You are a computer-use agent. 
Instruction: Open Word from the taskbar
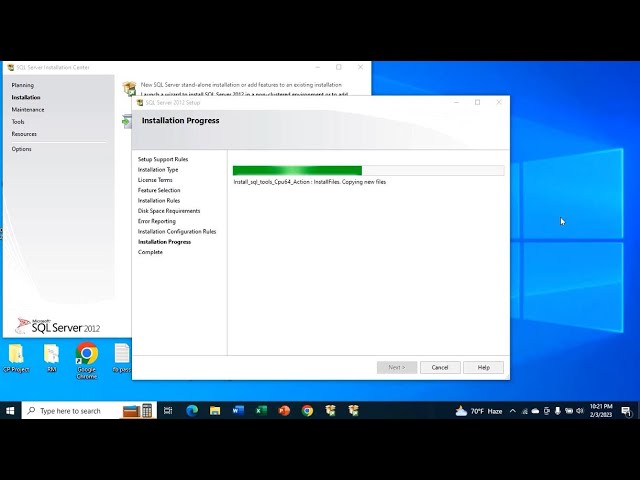point(238,411)
